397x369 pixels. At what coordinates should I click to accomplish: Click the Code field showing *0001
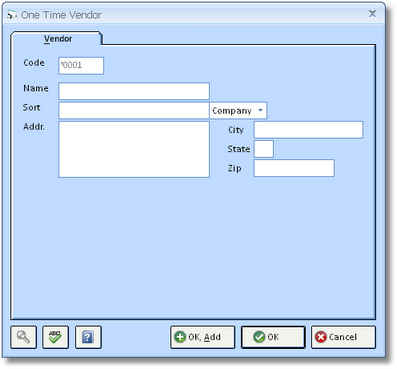coord(81,65)
